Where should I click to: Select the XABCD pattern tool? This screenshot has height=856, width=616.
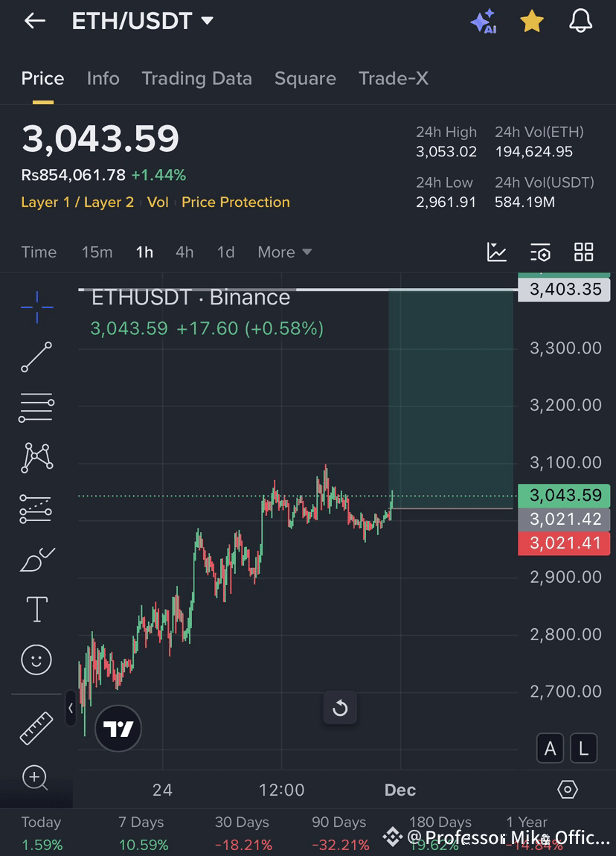pos(36,458)
